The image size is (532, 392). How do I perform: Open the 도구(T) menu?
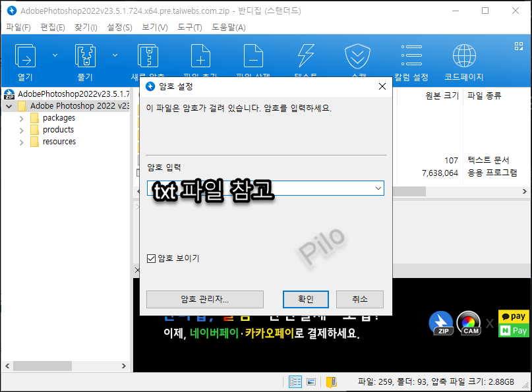tap(190, 28)
